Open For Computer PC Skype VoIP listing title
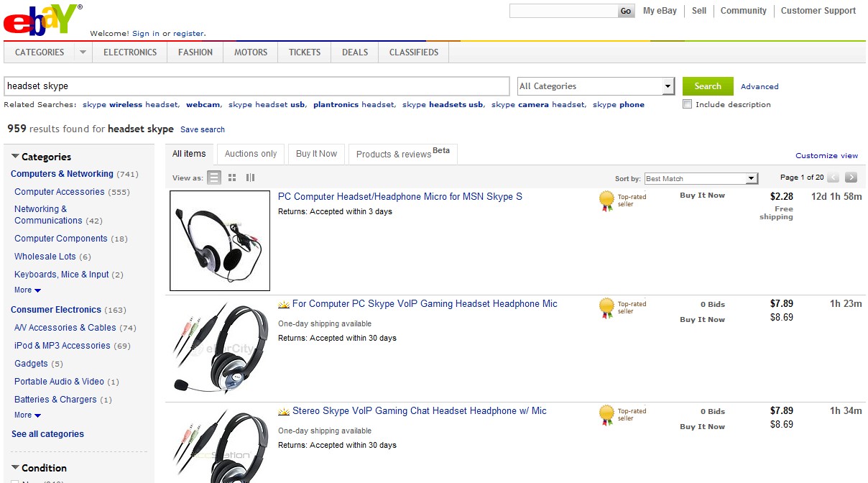 coord(425,304)
